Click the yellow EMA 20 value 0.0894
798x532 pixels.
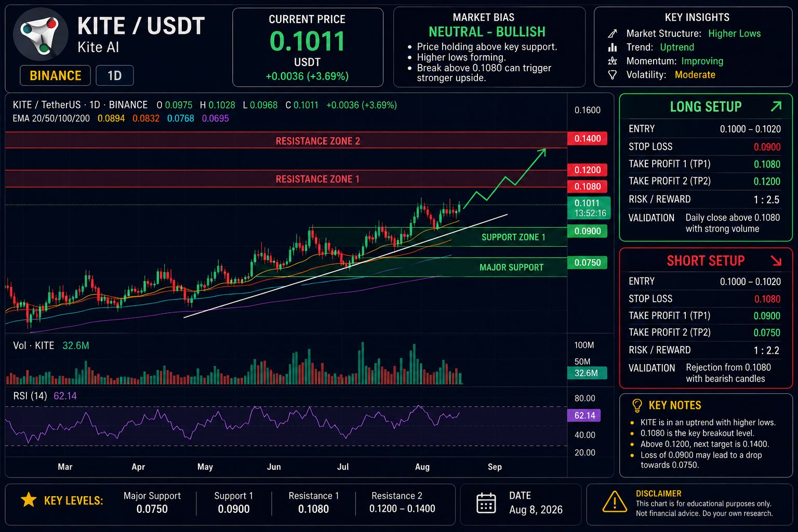111,118
